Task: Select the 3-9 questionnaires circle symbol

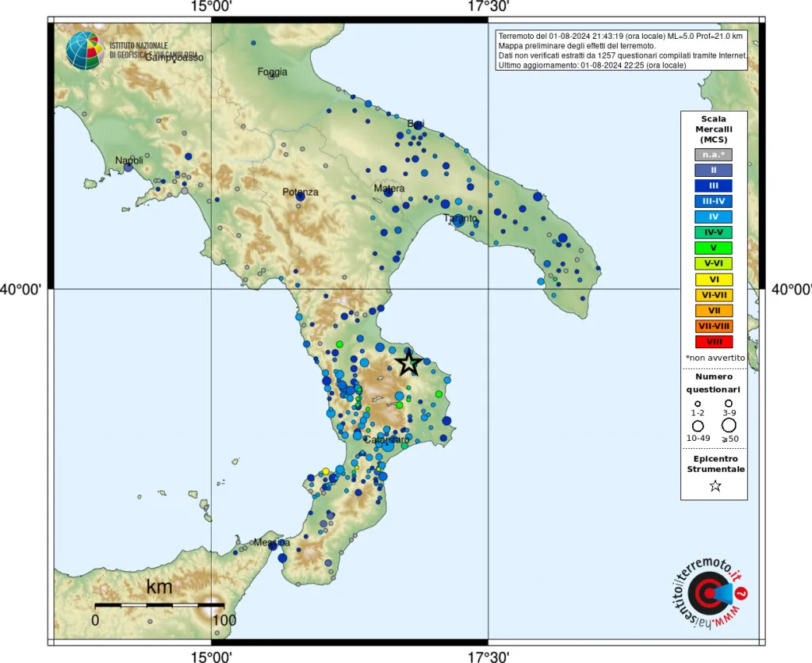Action: coord(729,404)
